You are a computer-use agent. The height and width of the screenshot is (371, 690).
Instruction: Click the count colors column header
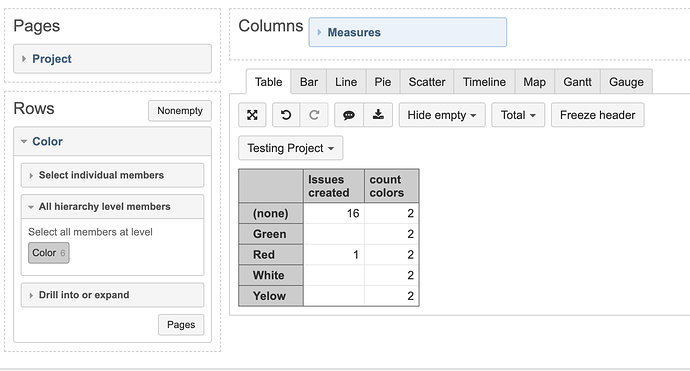[392, 186]
